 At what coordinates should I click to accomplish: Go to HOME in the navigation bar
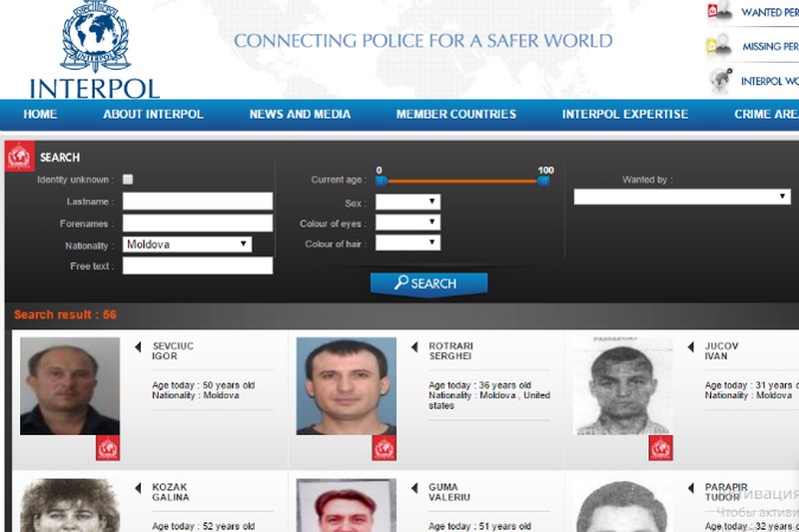[x=40, y=114]
